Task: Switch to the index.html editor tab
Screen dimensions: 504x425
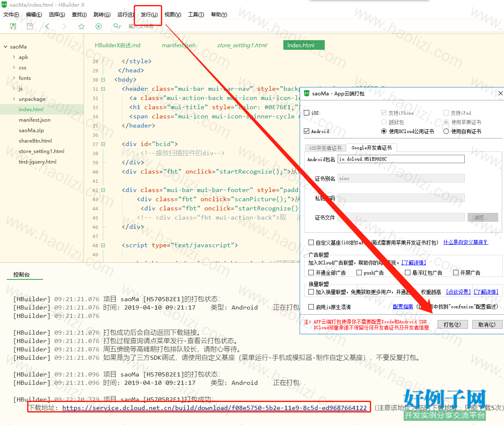Action: click(304, 45)
